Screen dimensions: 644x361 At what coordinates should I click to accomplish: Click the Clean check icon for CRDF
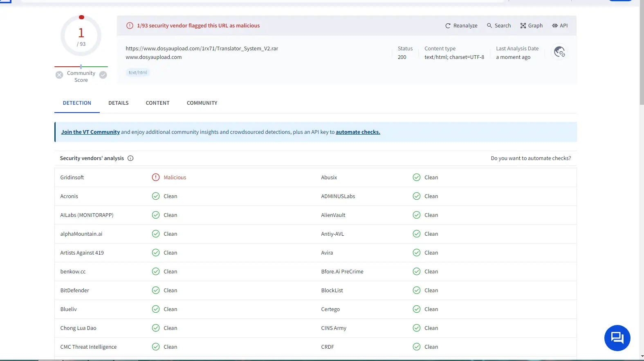coord(417,347)
